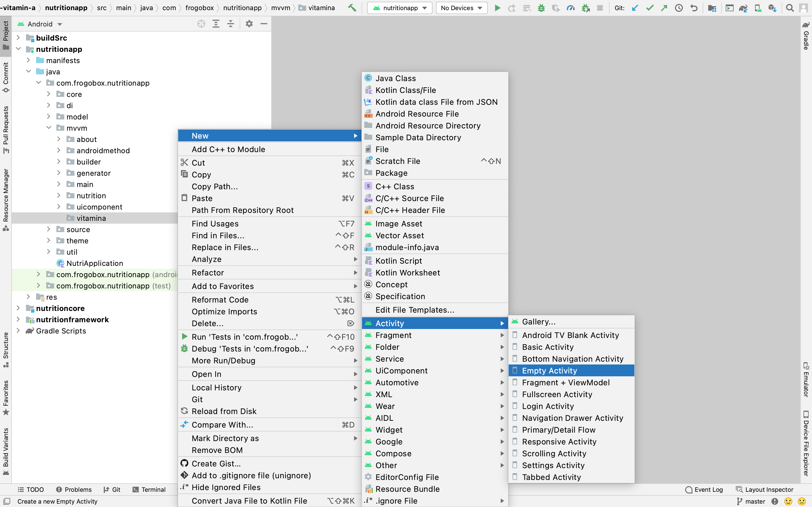This screenshot has width=812, height=507.
Task: Open the Event Log button
Action: pyautogui.click(x=704, y=489)
